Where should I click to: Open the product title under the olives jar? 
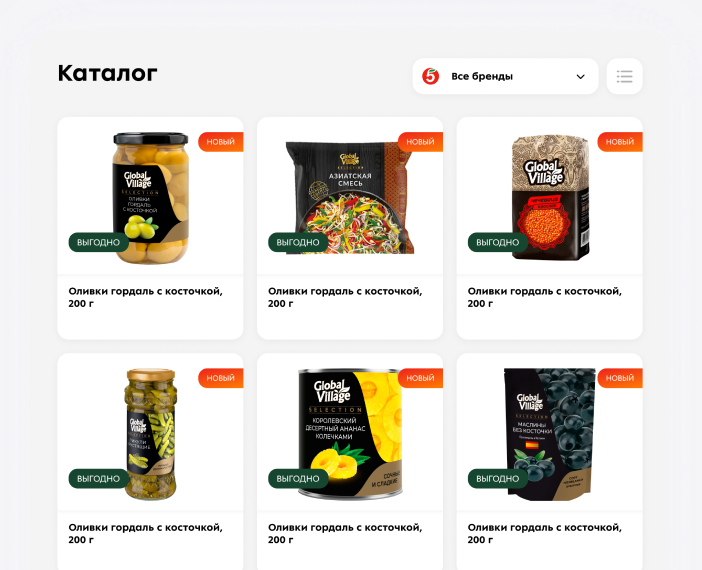coord(146,297)
